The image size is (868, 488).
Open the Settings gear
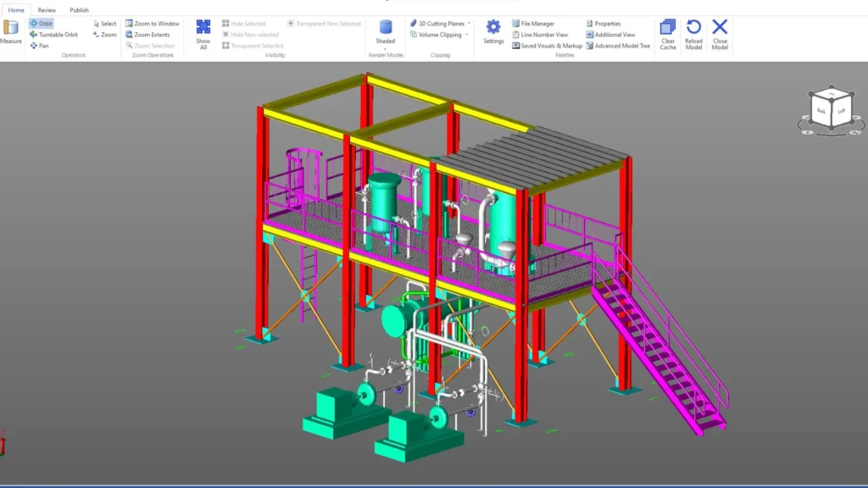coord(493,31)
